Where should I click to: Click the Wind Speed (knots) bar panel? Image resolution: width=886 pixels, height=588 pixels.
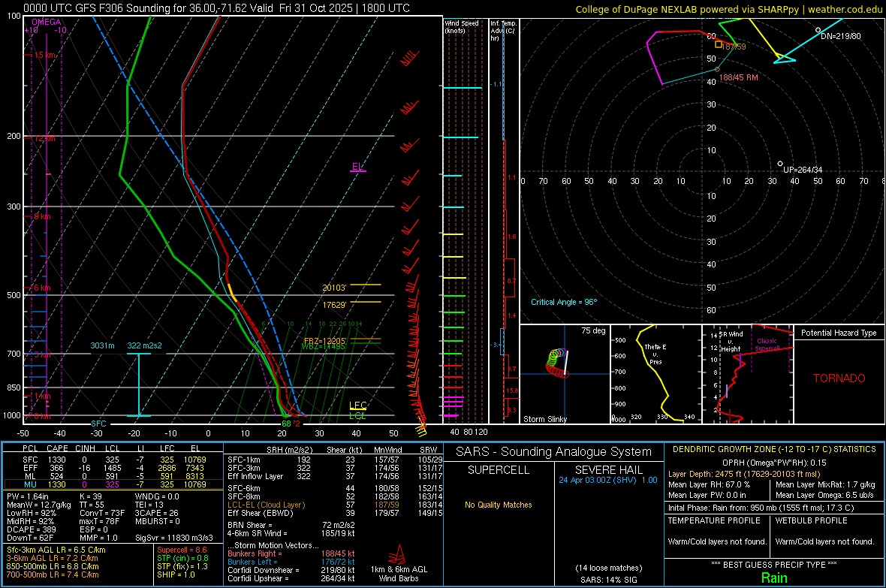[464, 225]
